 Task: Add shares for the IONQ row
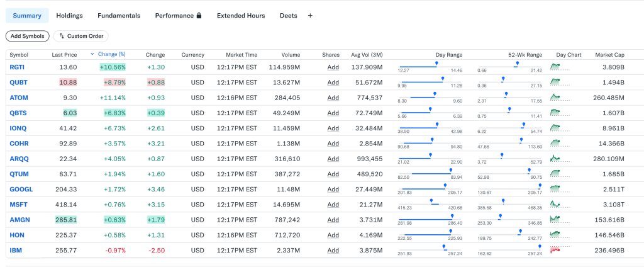click(x=333, y=128)
